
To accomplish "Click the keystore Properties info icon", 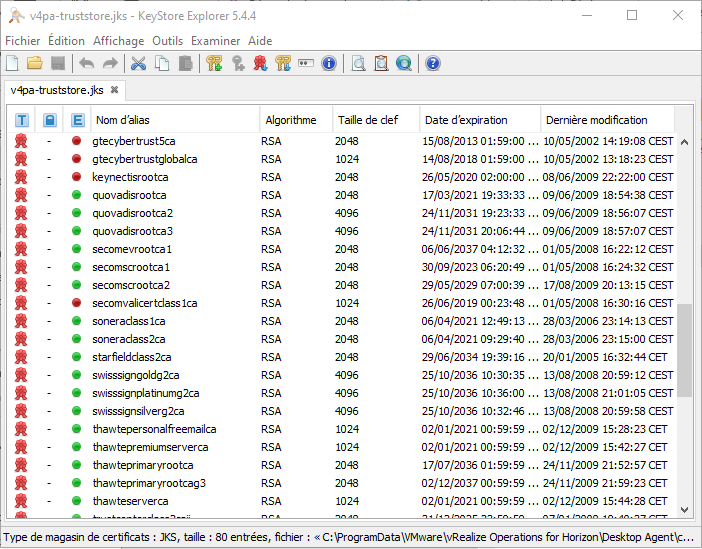I will [329, 64].
